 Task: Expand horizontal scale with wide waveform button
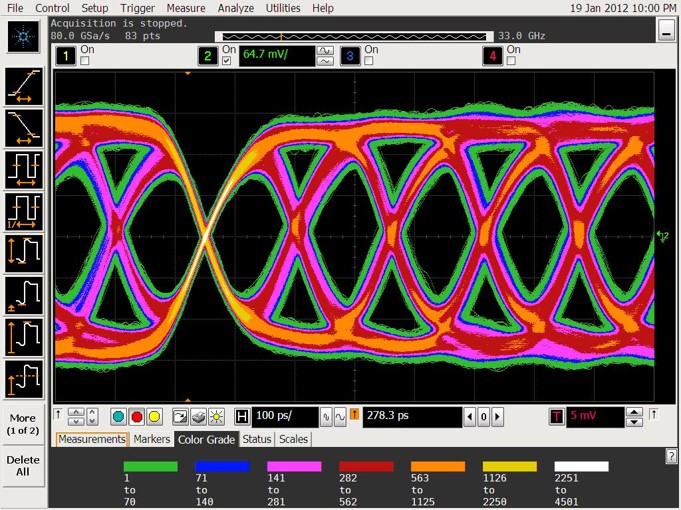tap(340, 417)
